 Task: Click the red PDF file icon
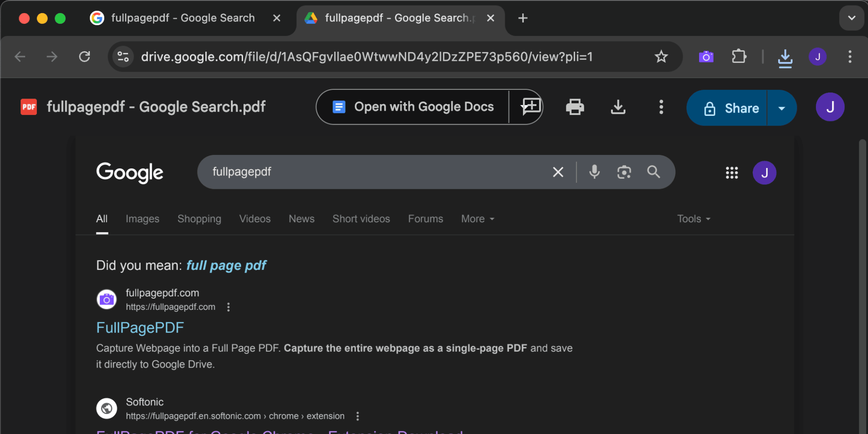[29, 107]
